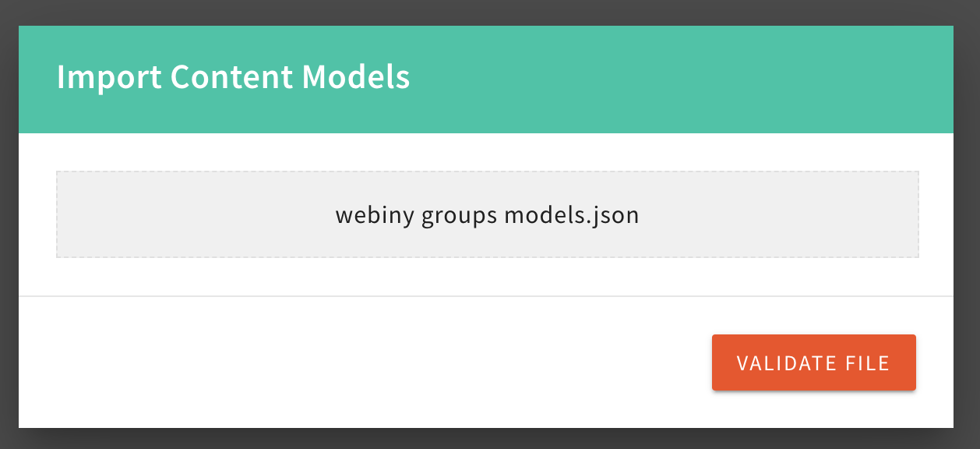Click the white area below the drop zone

pos(487,277)
